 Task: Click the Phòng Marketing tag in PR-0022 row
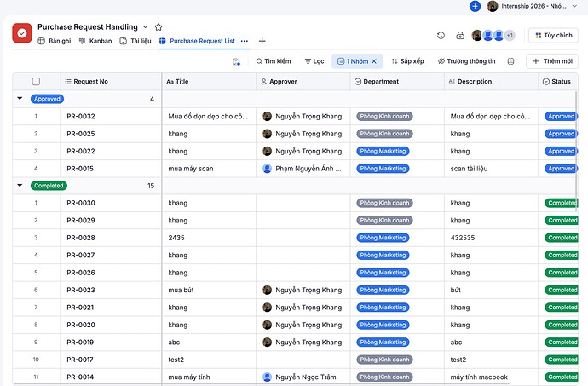(x=383, y=151)
